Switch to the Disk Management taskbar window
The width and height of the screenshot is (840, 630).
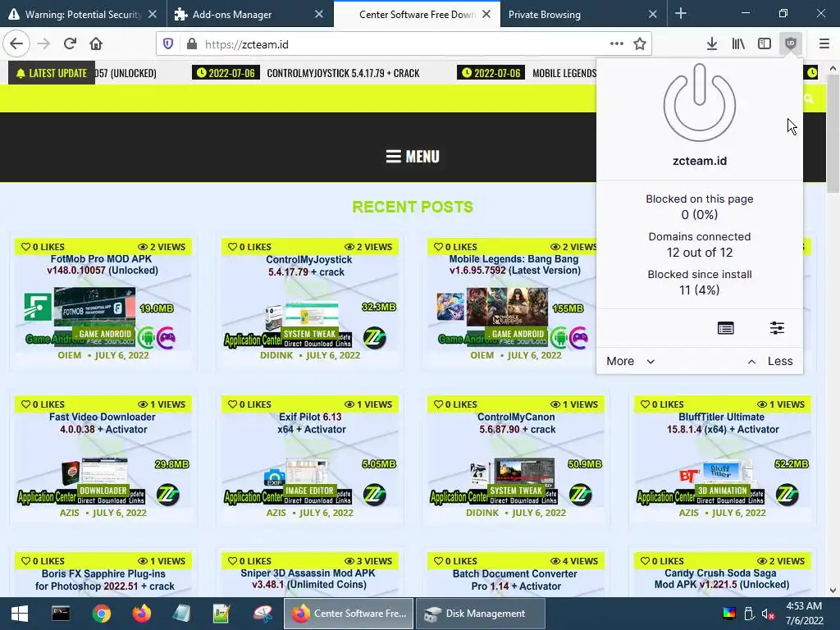481,614
